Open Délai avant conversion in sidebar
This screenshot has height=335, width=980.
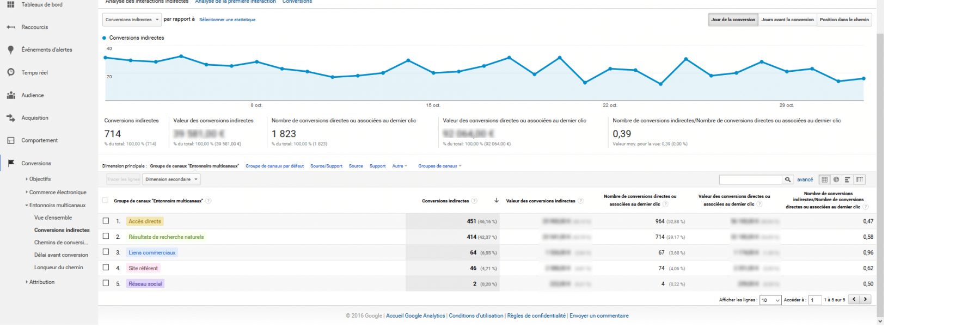tap(61, 255)
